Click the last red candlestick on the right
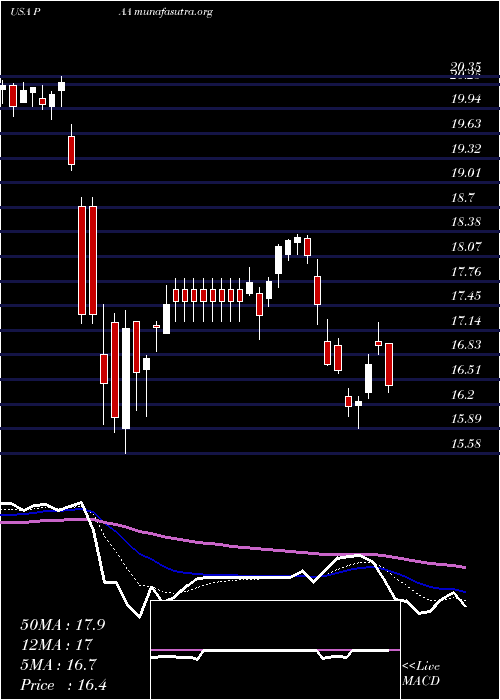 [389, 364]
